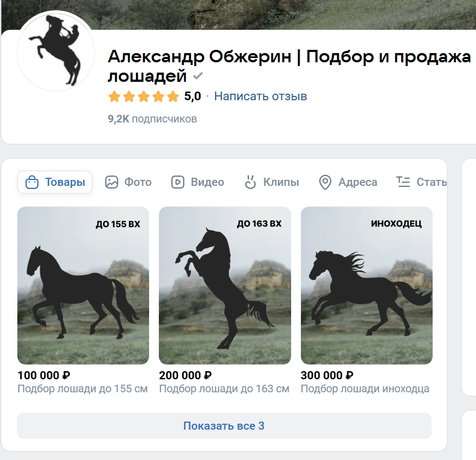Image resolution: width=476 pixels, height=460 pixels.
Task: Switch to the Видео tab
Action: (x=198, y=182)
